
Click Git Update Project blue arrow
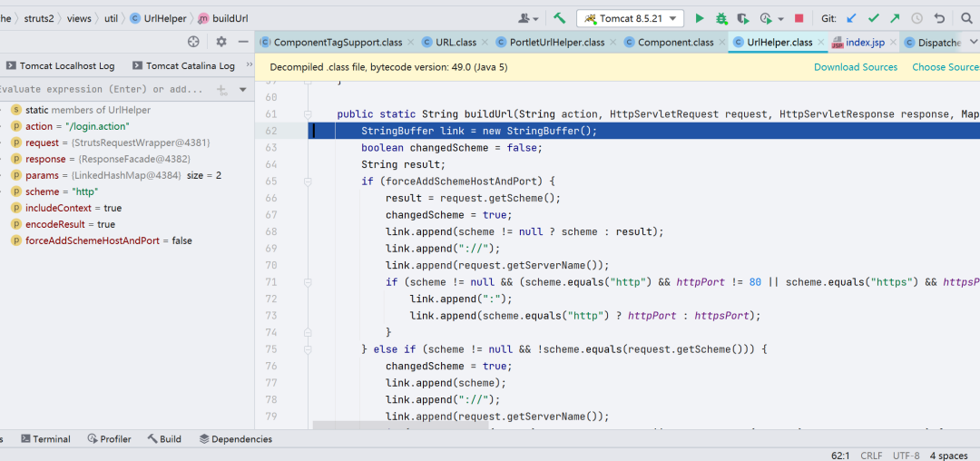[x=851, y=18]
